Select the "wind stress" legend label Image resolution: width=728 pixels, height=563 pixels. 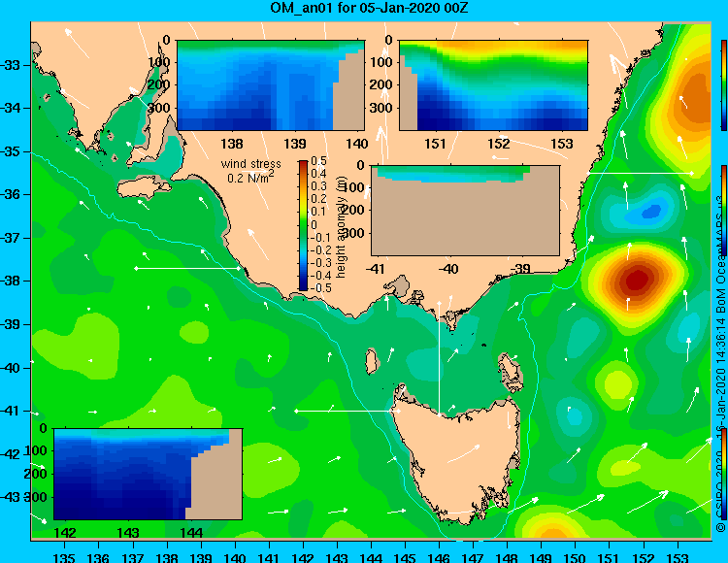tap(250, 164)
